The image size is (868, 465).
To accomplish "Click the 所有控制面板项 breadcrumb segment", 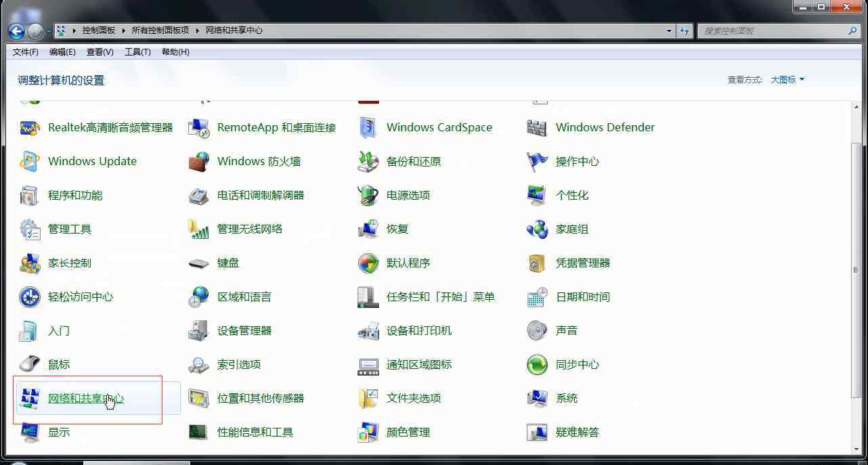I will (x=160, y=30).
